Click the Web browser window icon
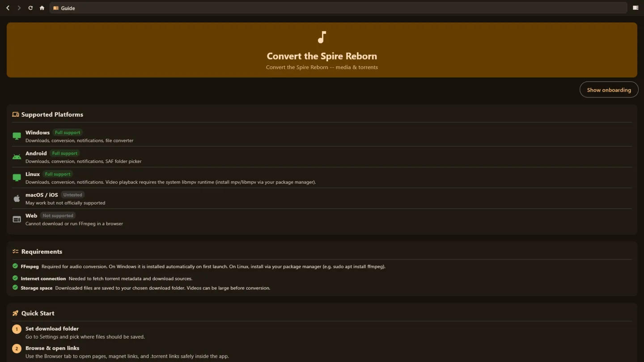The image size is (644, 362). 17,219
